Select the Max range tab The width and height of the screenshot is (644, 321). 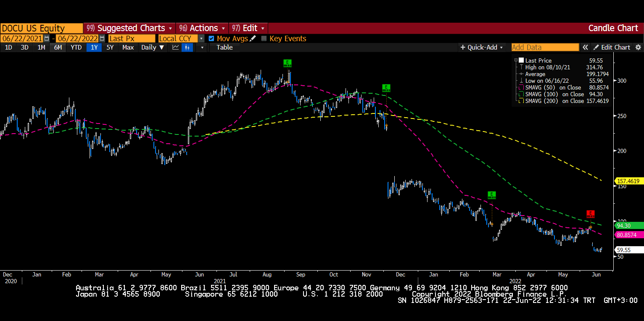[x=128, y=47]
